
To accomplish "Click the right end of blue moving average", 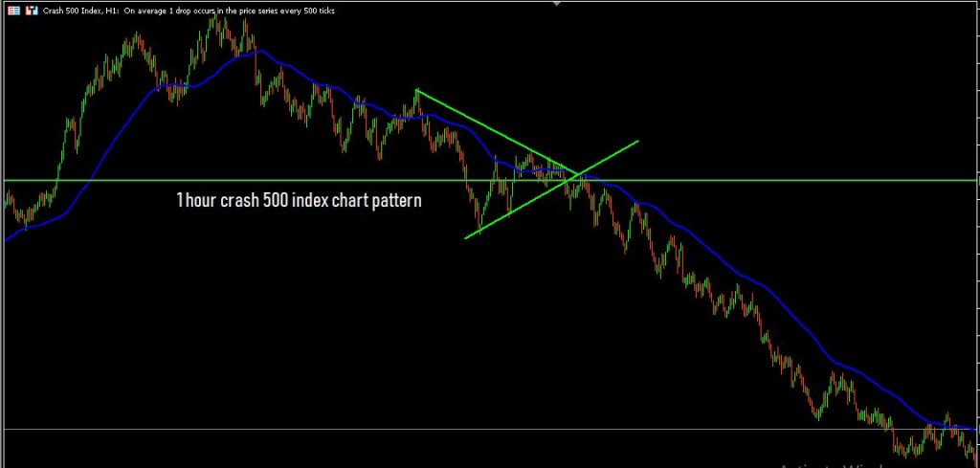I will tap(974, 429).
